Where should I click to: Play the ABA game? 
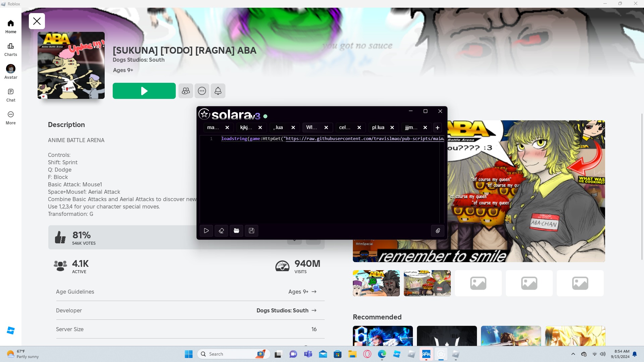[x=144, y=91]
